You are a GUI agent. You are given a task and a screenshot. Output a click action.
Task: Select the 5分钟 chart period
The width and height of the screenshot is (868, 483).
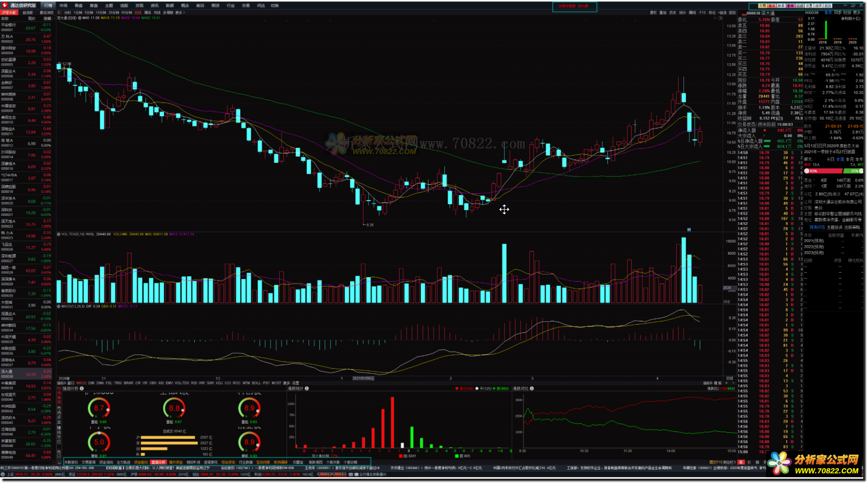click(x=89, y=12)
